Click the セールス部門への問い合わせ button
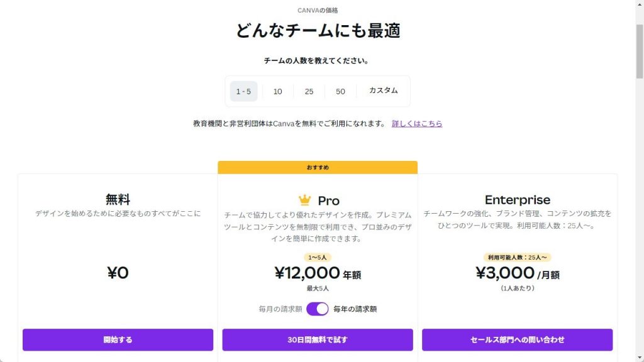644x362 pixels. [x=517, y=339]
